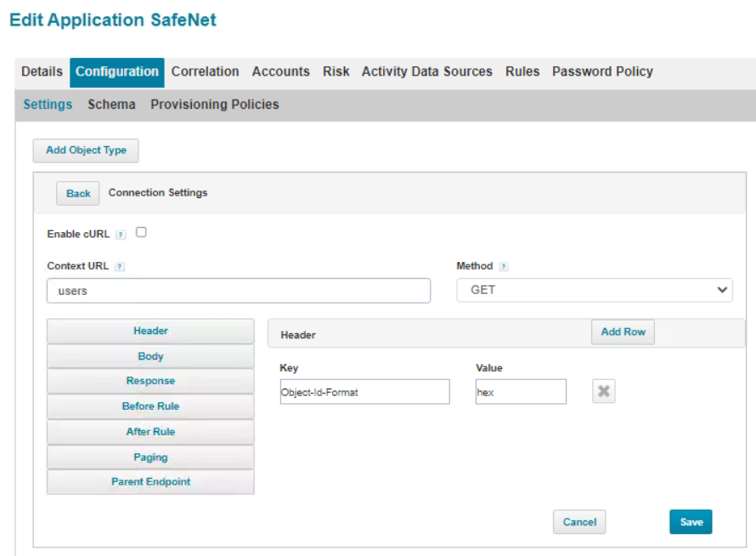Open the Provisioning Policies sub-tab
This screenshot has height=556, width=756.
pyautogui.click(x=214, y=105)
